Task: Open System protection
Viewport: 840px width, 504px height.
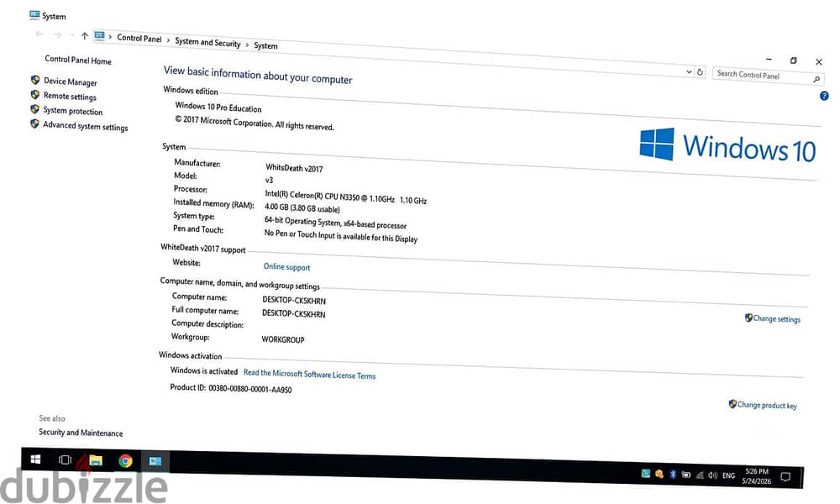Action: pyautogui.click(x=73, y=111)
